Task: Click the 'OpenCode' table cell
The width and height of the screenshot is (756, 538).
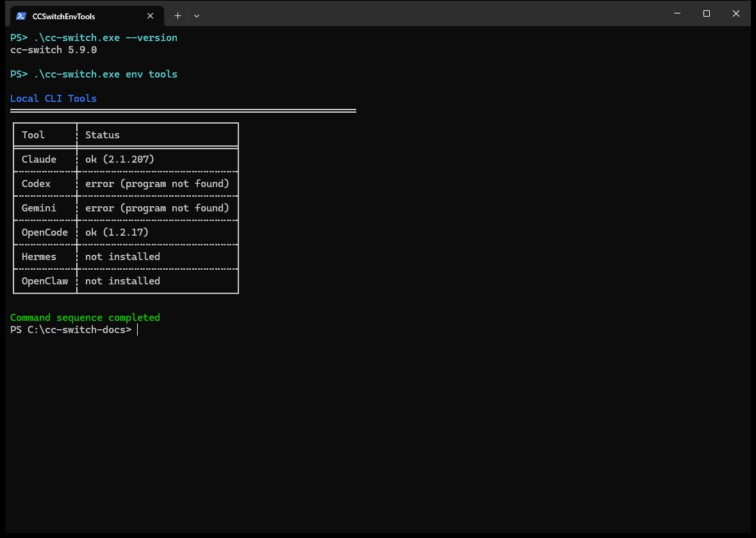Action: 45,232
